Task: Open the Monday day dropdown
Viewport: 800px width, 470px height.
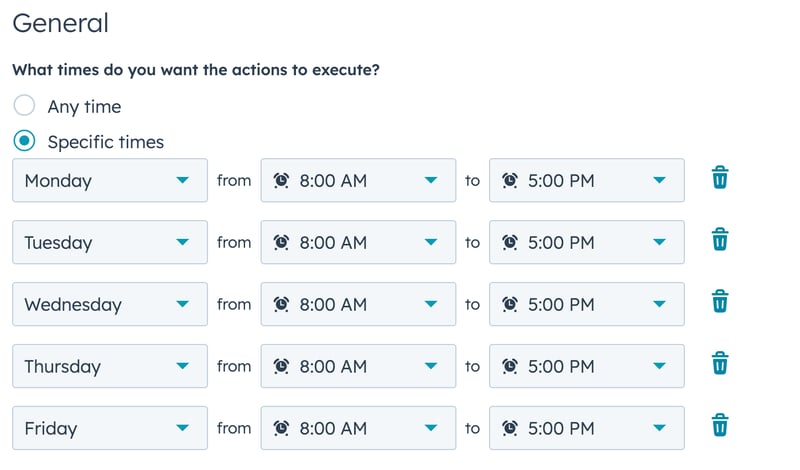Action: point(110,181)
